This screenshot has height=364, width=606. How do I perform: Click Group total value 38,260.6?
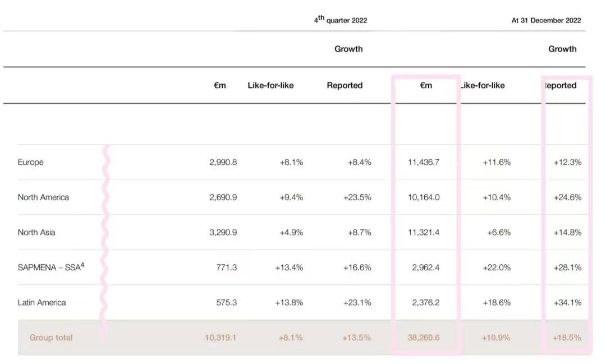[x=424, y=338]
